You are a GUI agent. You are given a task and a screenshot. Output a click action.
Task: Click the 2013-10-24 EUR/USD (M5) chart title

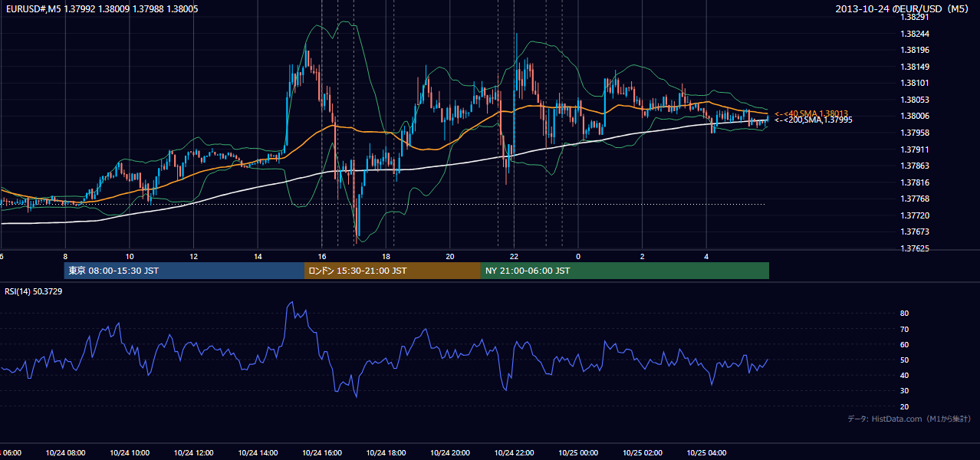coord(903,8)
